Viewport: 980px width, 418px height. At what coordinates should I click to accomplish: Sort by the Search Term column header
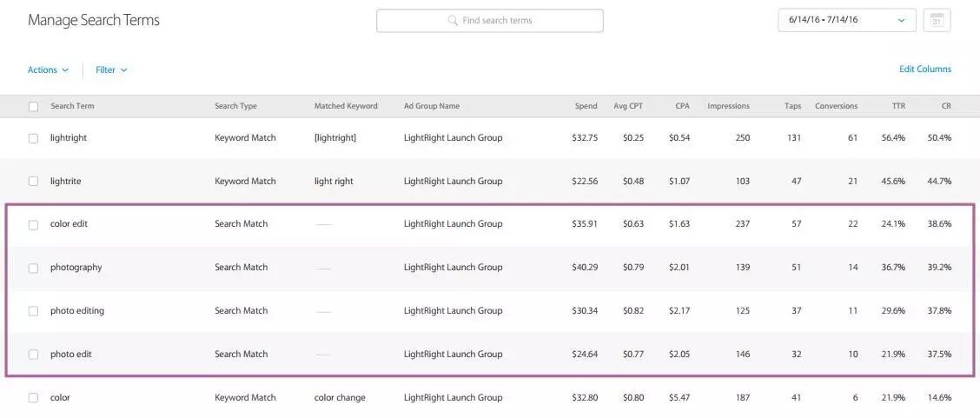pyautogui.click(x=72, y=106)
